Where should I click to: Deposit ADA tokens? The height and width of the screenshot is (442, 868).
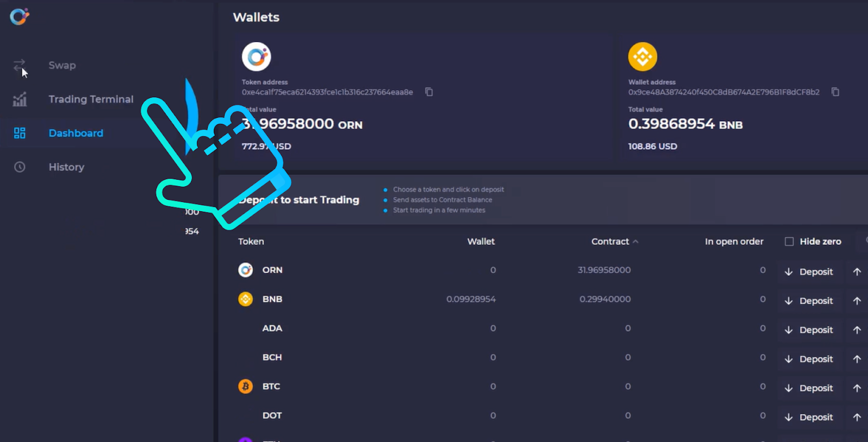[x=809, y=330]
